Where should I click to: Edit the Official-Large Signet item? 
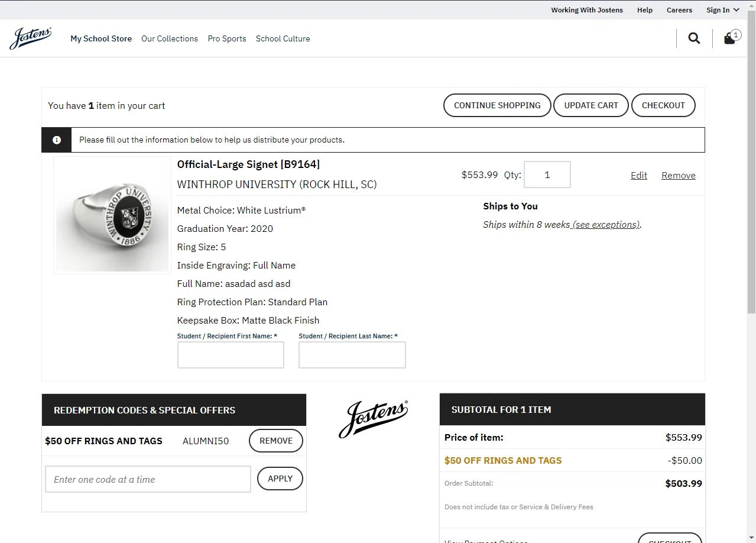[x=639, y=175]
